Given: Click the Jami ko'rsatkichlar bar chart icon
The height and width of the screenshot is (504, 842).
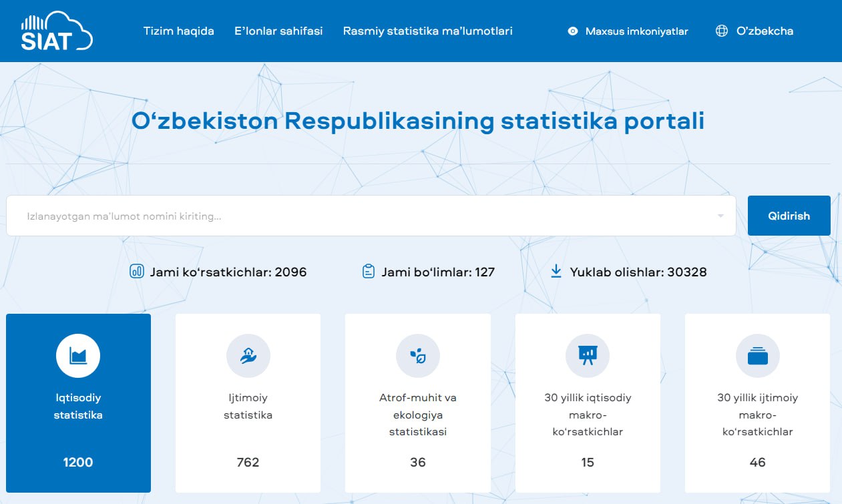Looking at the screenshot, I should [136, 272].
